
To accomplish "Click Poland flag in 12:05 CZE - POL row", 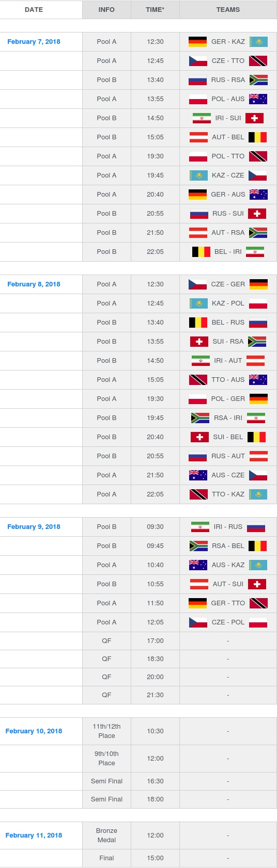I will (x=258, y=622).
